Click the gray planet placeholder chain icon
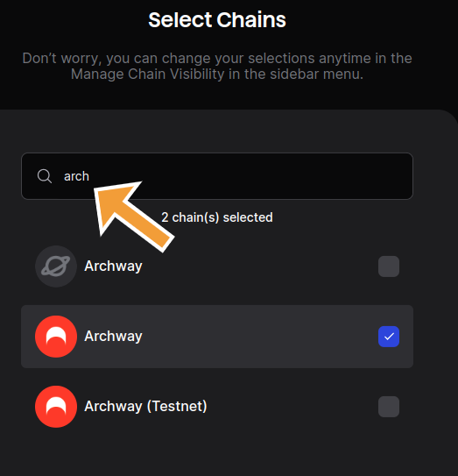The width and height of the screenshot is (458, 476). point(56,266)
